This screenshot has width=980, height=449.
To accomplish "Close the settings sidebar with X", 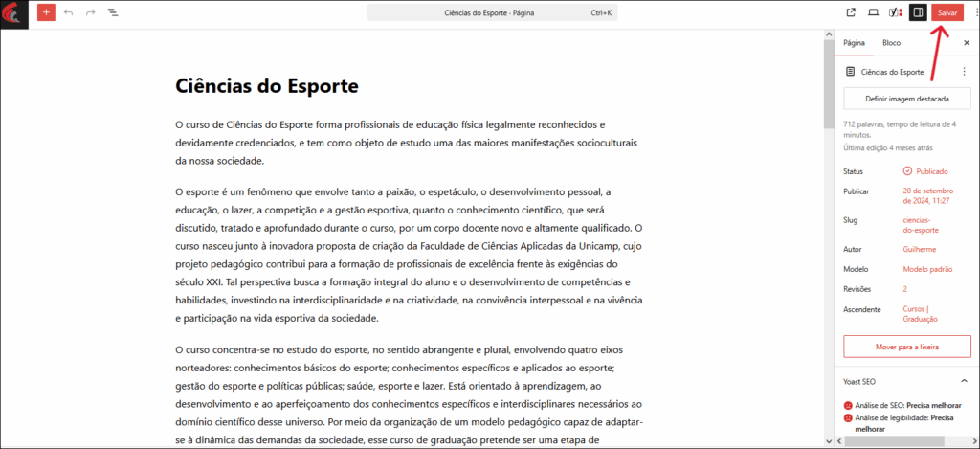I will click(966, 43).
